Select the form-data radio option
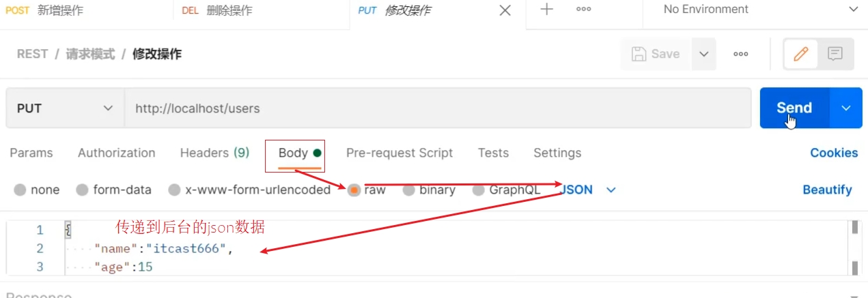The image size is (868, 298). pyautogui.click(x=83, y=190)
